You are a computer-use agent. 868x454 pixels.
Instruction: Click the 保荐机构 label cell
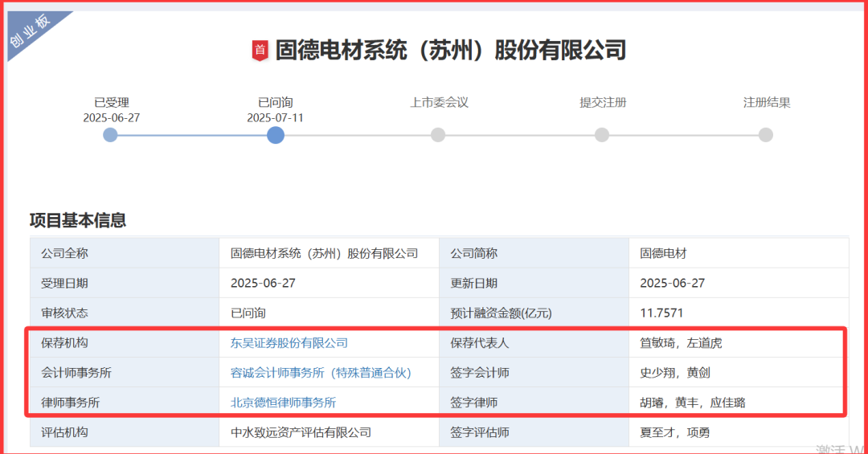tap(125, 343)
